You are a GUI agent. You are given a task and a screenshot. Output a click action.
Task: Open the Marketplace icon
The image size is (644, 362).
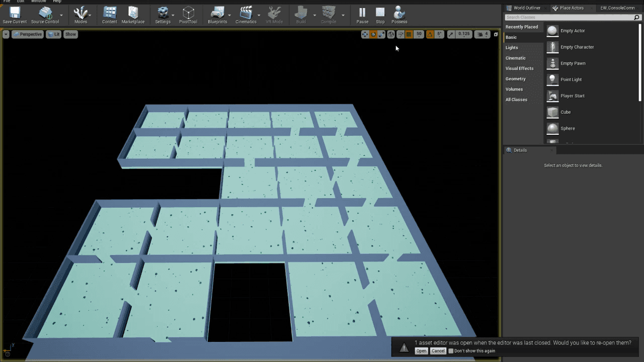pos(133,13)
